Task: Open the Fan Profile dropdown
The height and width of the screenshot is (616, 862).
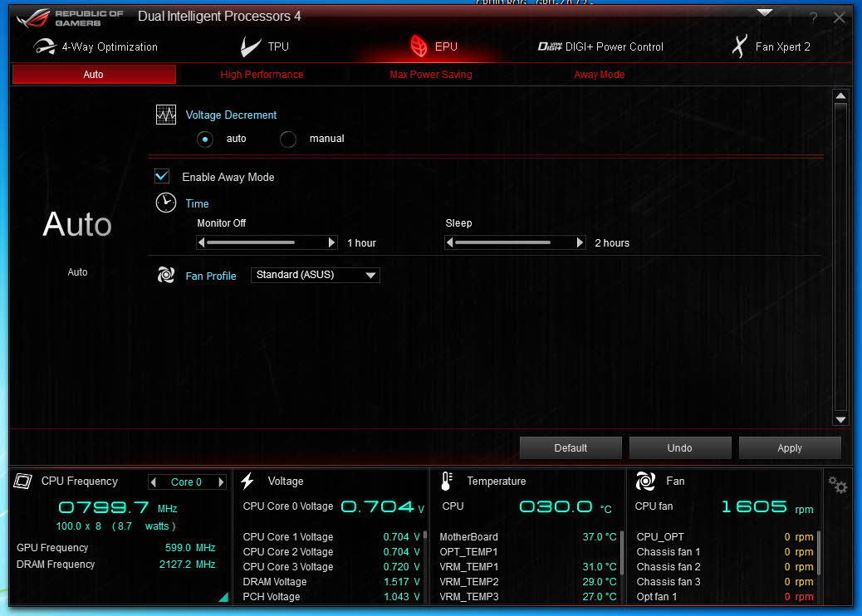Action: click(316, 275)
